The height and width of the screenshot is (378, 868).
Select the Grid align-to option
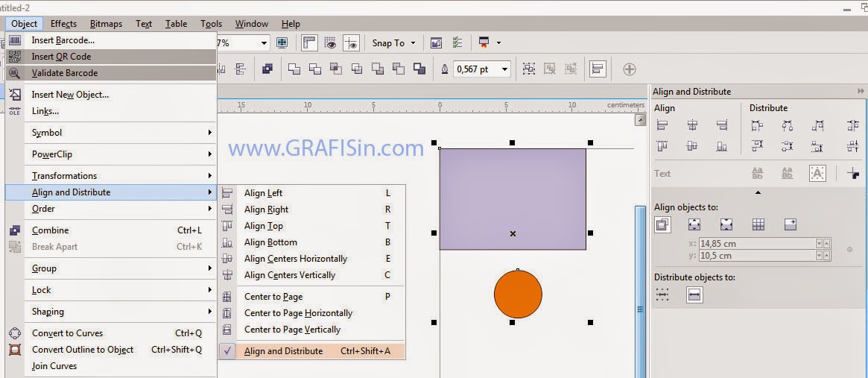pos(758,224)
